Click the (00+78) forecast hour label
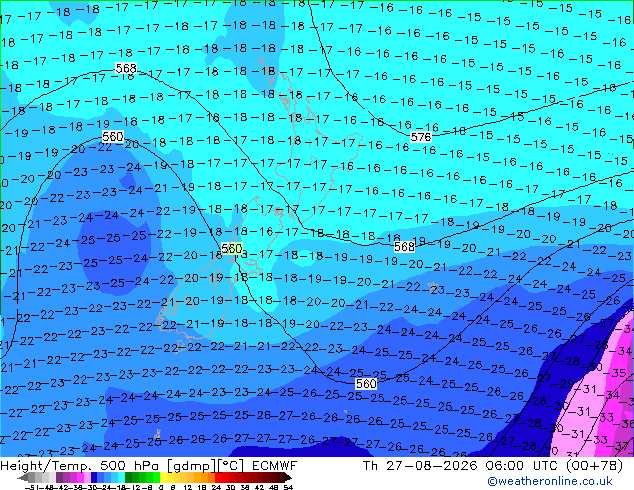The image size is (634, 490). (594, 466)
